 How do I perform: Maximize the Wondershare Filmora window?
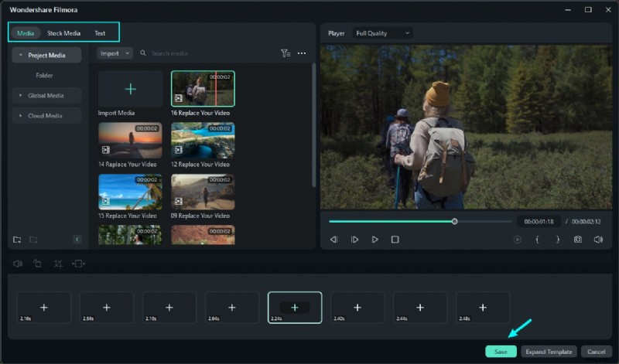[x=588, y=10]
